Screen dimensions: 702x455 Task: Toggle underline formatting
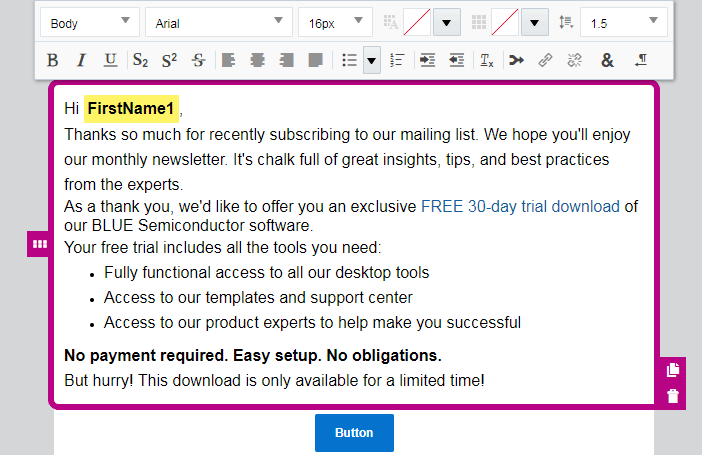(110, 60)
